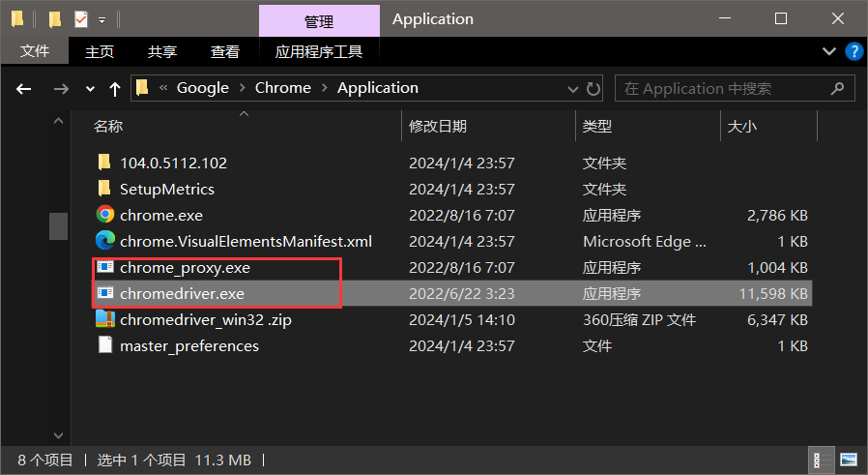Click the 11,598 KB size value

pyautogui.click(x=773, y=293)
